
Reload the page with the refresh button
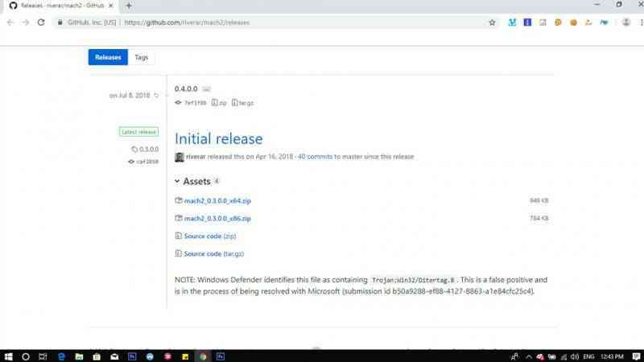point(41,23)
